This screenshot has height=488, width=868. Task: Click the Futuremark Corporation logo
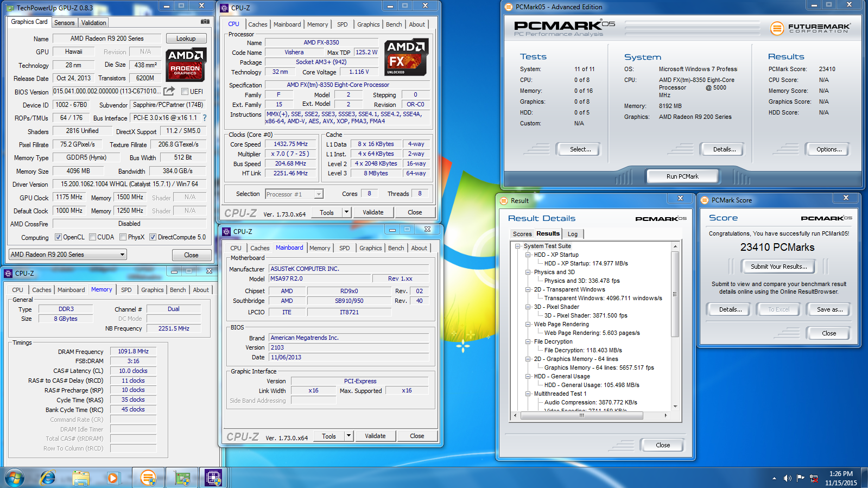click(810, 28)
